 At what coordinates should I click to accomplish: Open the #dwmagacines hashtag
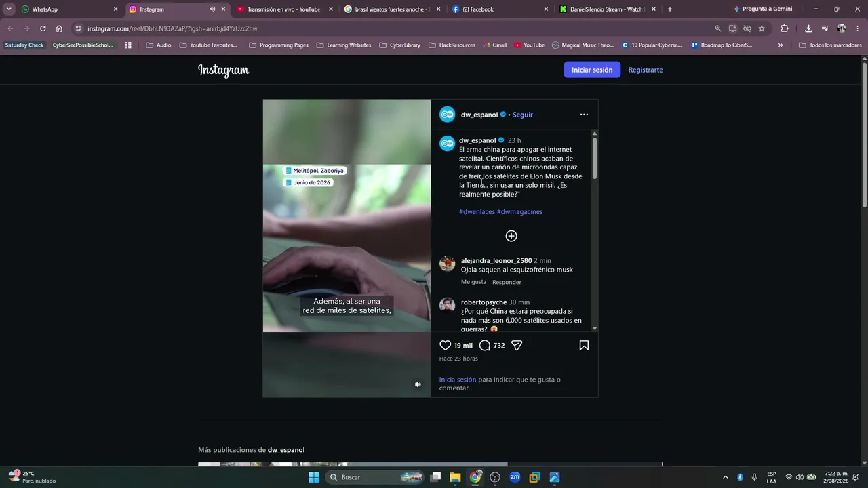pos(520,211)
